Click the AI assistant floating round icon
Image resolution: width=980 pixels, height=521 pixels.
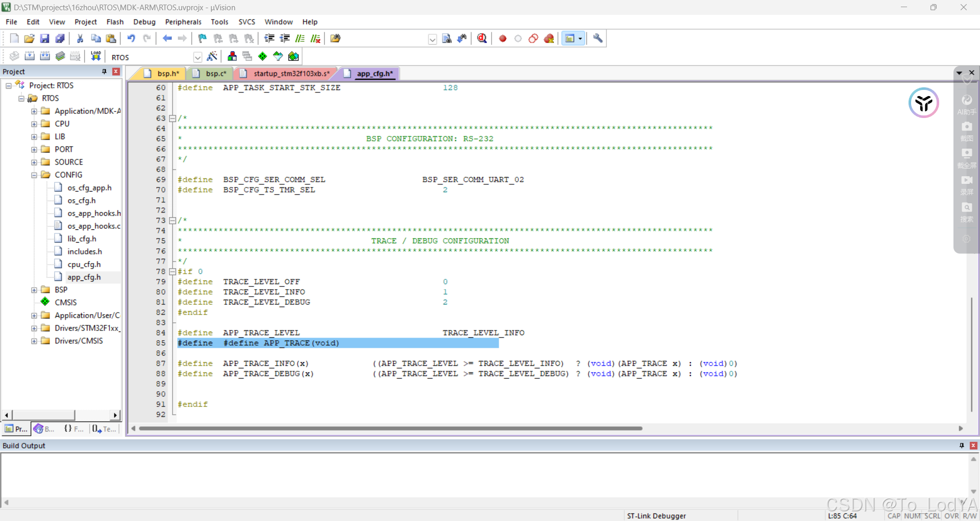(923, 103)
